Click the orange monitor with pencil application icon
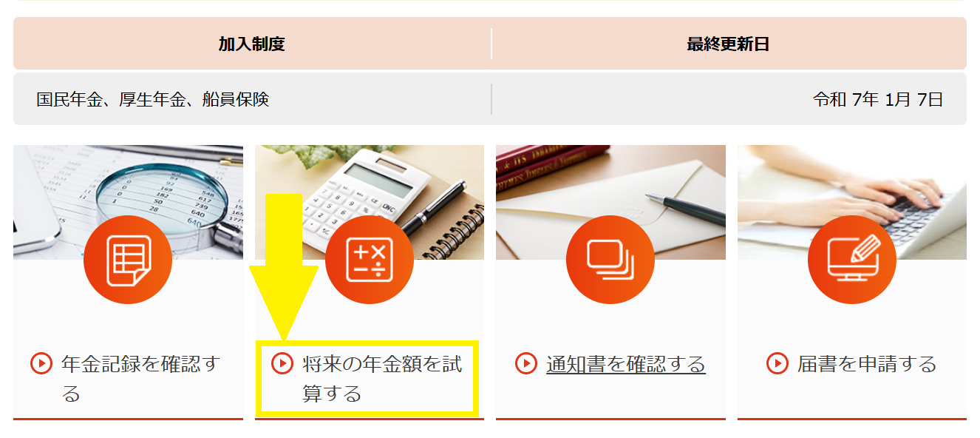Screen dimensions: 980x438 click(x=852, y=260)
